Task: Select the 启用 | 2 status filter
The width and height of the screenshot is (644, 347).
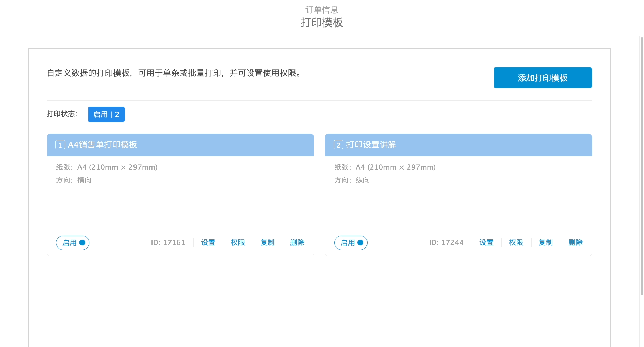Action: point(106,114)
